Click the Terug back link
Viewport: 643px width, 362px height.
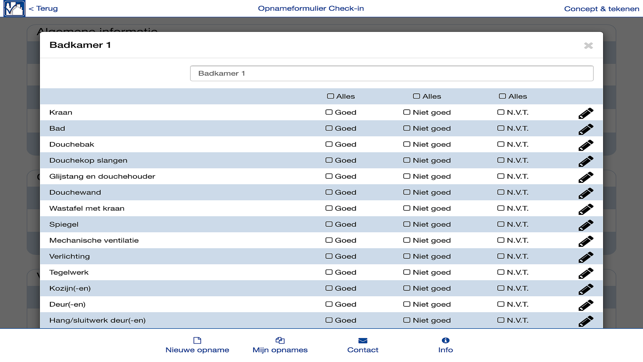pyautogui.click(x=43, y=8)
